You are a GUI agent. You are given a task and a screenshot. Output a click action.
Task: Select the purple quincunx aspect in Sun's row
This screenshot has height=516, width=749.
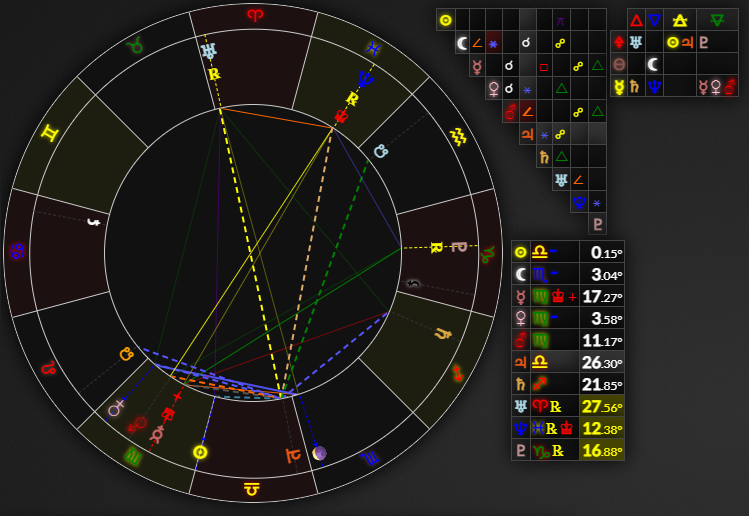pyautogui.click(x=560, y=20)
